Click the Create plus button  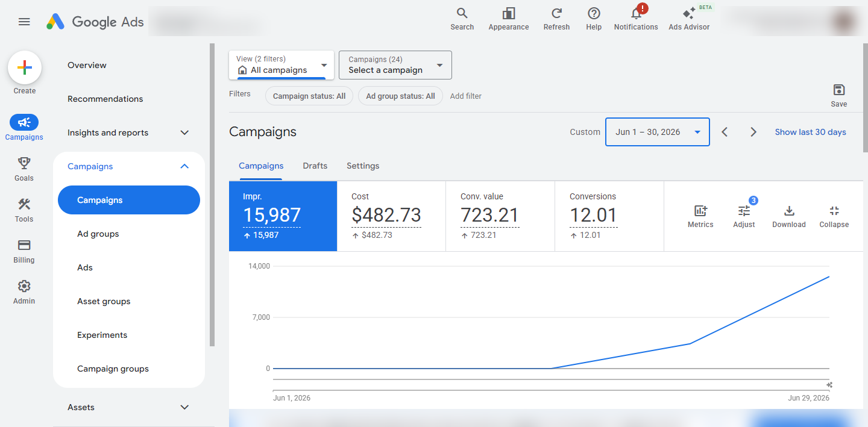25,67
